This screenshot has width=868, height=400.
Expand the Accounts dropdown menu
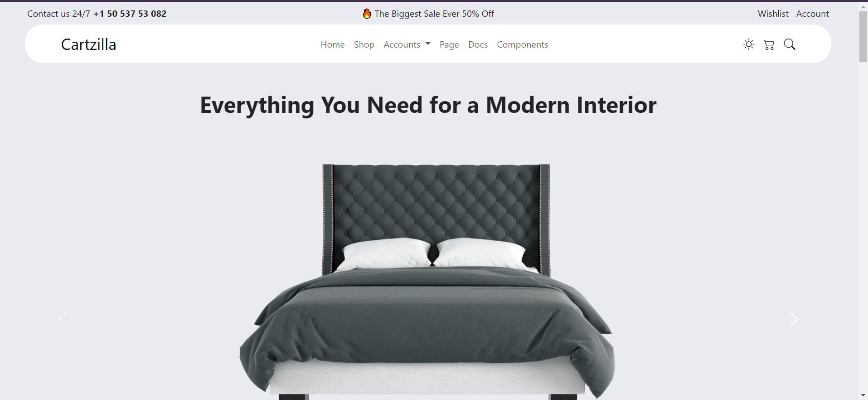point(407,44)
